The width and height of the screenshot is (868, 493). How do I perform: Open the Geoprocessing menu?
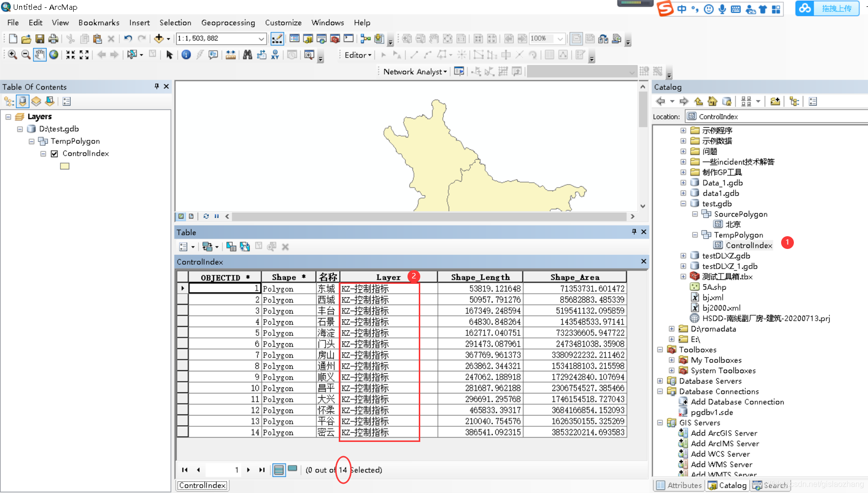(x=228, y=23)
